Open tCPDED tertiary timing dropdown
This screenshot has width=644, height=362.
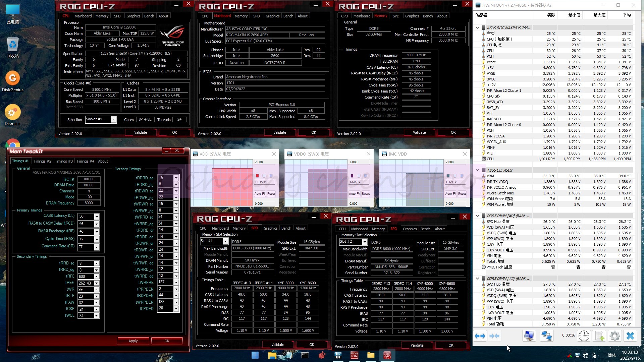point(176,308)
